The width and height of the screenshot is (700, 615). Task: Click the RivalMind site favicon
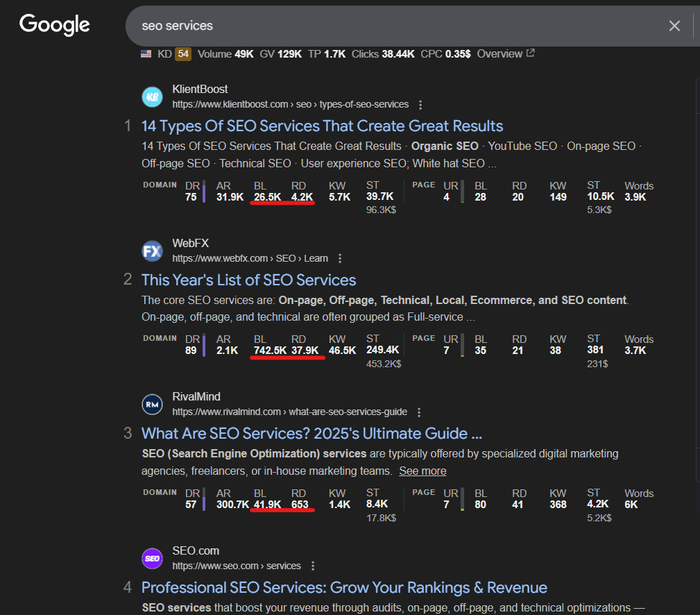point(153,404)
